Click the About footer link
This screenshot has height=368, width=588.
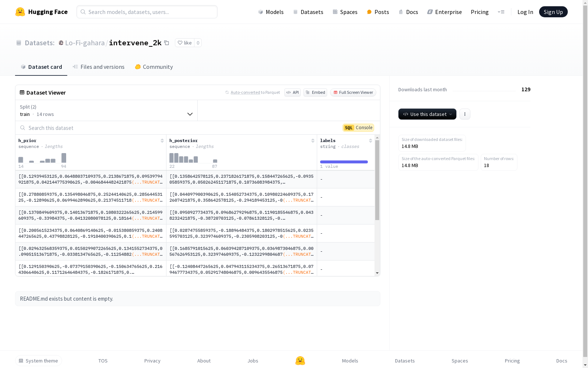204,361
